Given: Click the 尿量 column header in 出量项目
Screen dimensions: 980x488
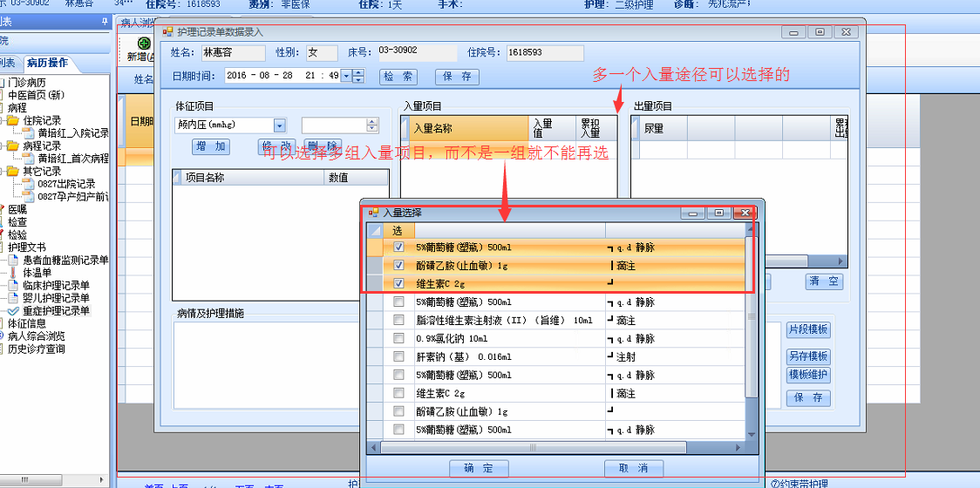Looking at the screenshot, I should pos(664,129).
